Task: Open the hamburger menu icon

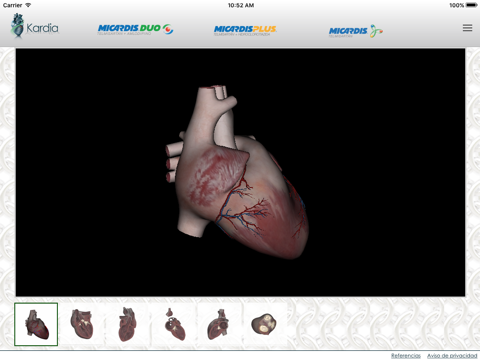Action: click(467, 28)
